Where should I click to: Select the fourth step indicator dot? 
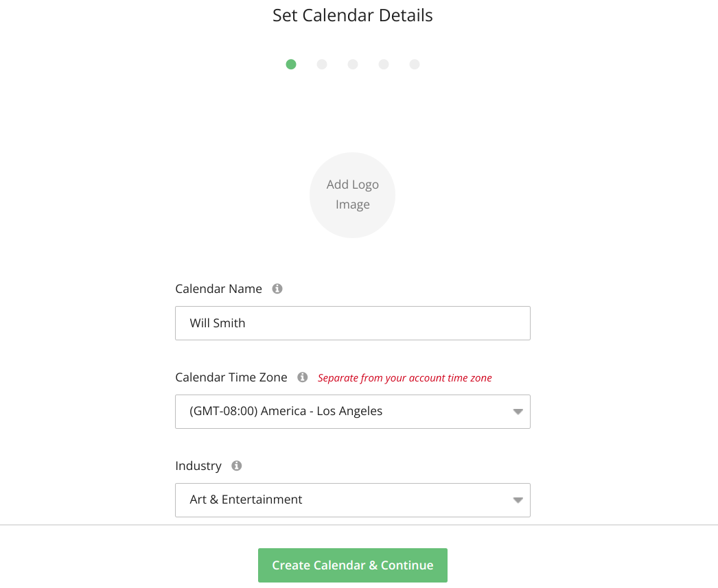(x=384, y=64)
